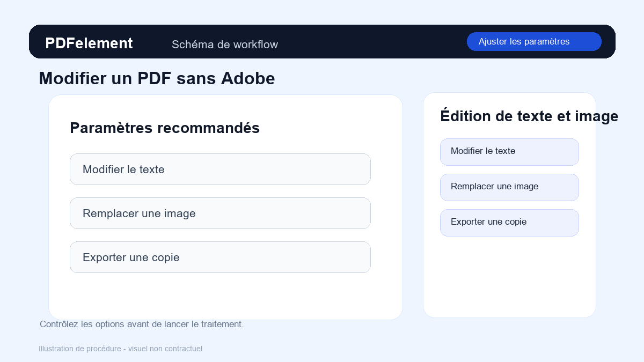Image resolution: width=644 pixels, height=362 pixels.
Task: Click the Édition de texte et image heading
Action: point(529,116)
